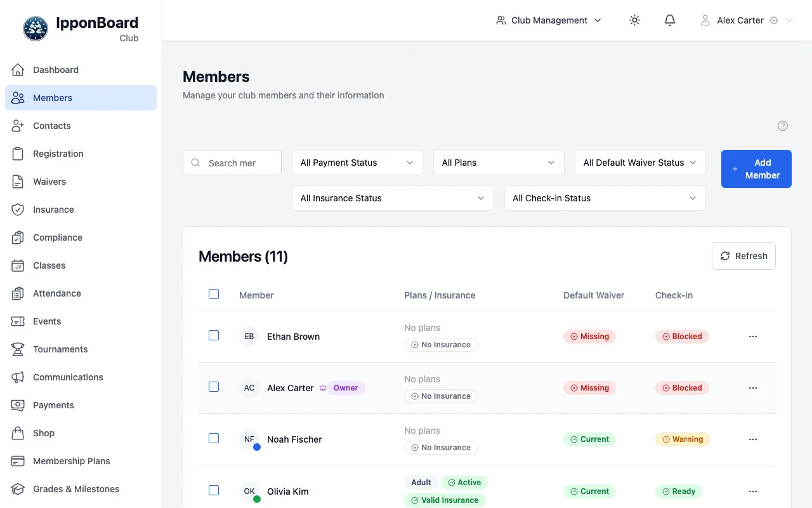Open the All Payment Status dropdown
This screenshot has height=508, width=812.
[x=357, y=163]
